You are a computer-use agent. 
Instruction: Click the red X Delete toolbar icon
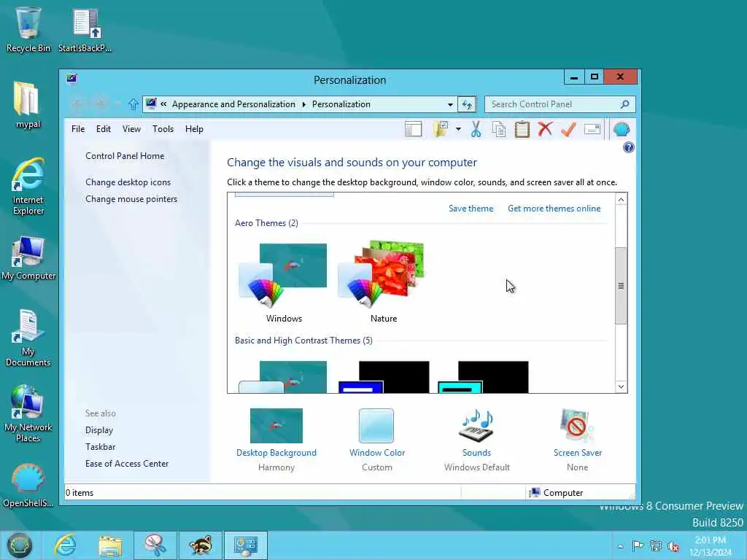(x=546, y=128)
